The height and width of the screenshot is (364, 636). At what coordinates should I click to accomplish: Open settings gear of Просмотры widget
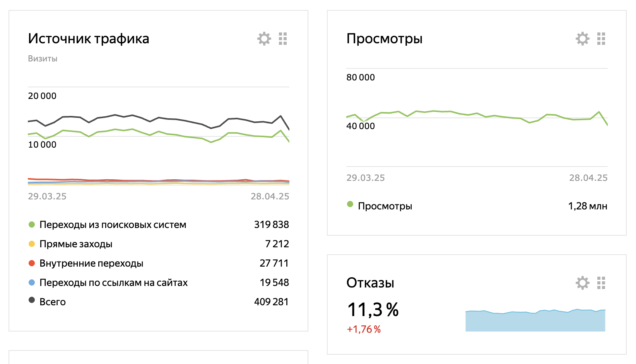tap(583, 39)
